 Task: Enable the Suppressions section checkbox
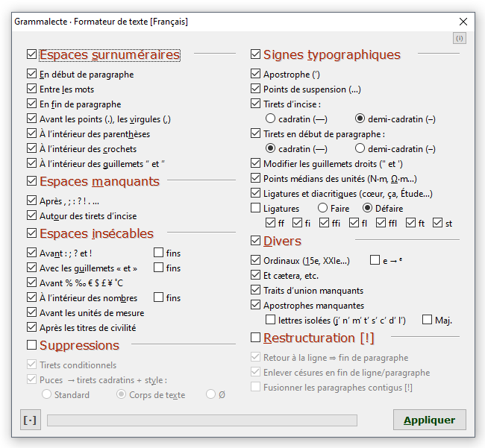click(x=31, y=345)
